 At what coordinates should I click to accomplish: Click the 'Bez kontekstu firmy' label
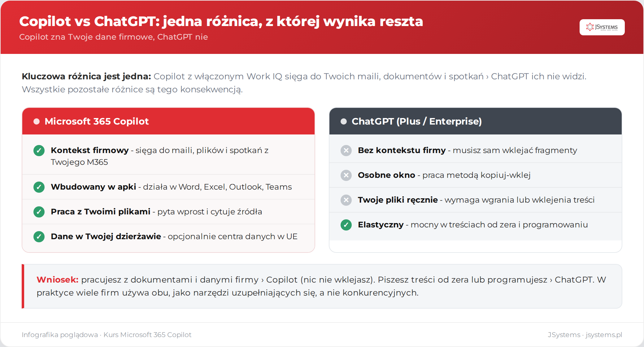click(402, 150)
